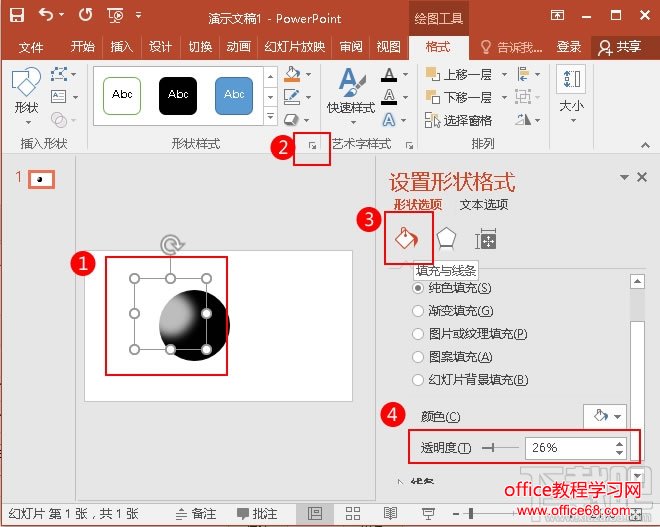
Task: Click the 透明度 transparency slider
Action: [x=500, y=448]
